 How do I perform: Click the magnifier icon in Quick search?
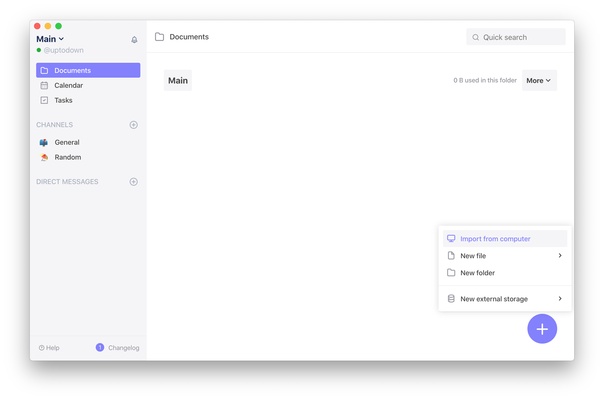pos(476,37)
